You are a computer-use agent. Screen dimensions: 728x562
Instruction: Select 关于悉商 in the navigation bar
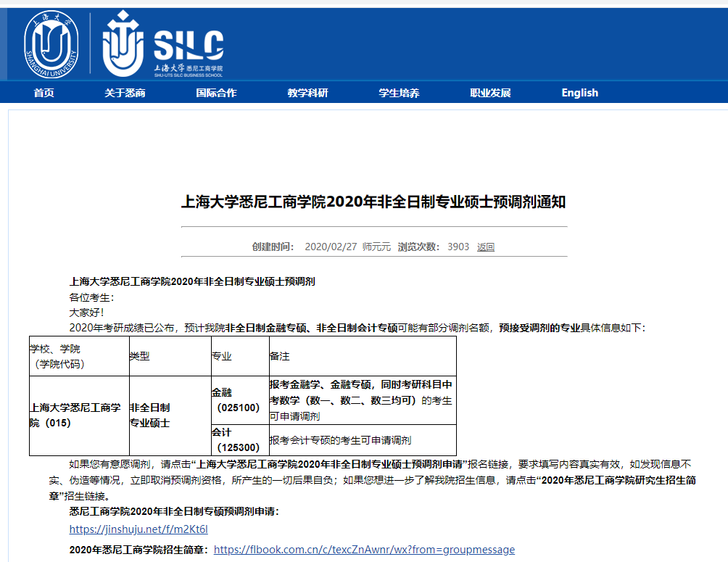[x=125, y=93]
